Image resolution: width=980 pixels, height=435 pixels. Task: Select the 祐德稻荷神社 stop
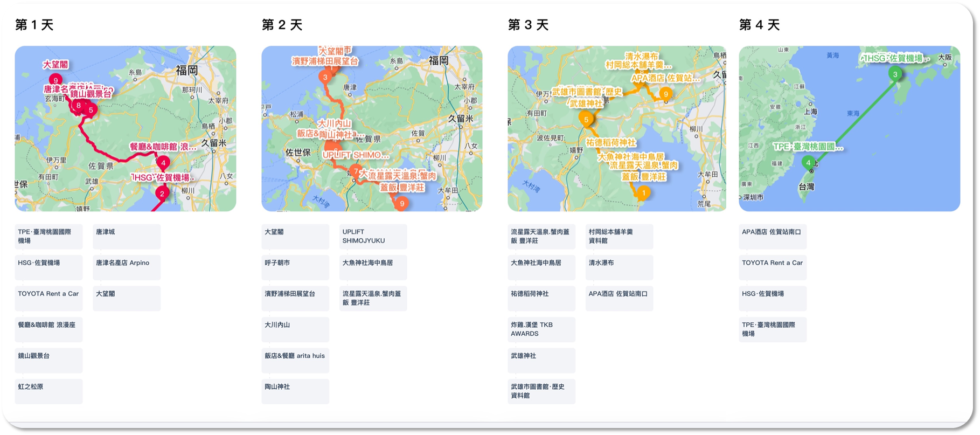coord(541,299)
